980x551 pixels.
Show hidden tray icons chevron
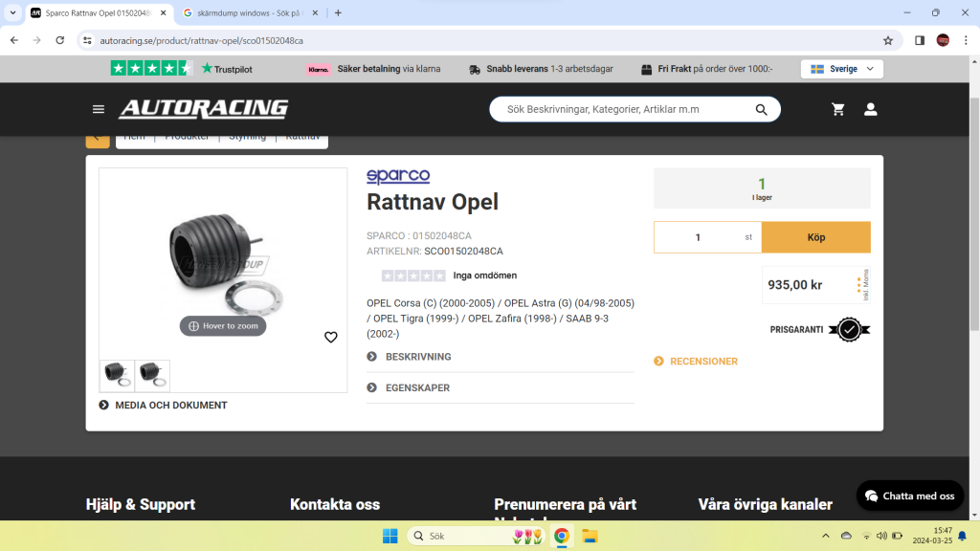pos(826,536)
